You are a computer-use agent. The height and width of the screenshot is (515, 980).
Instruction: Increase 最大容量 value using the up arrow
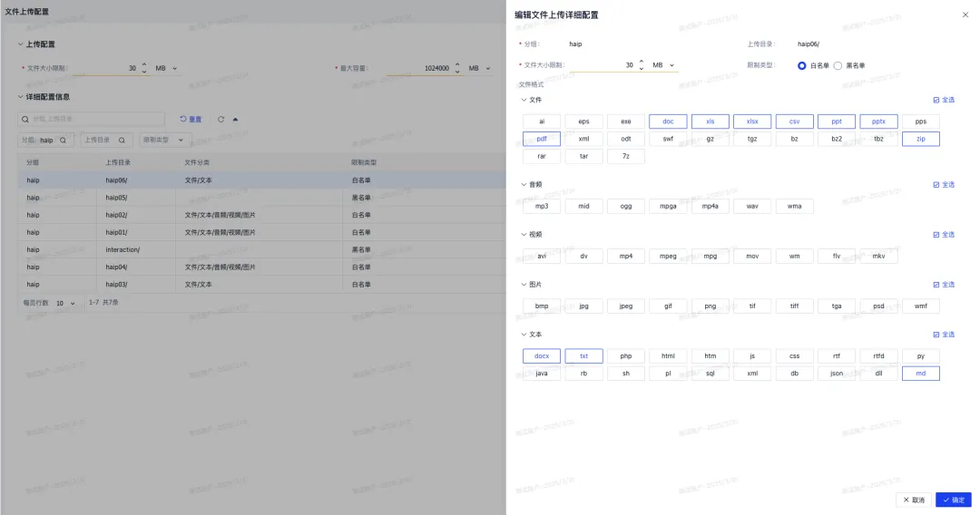457,65
